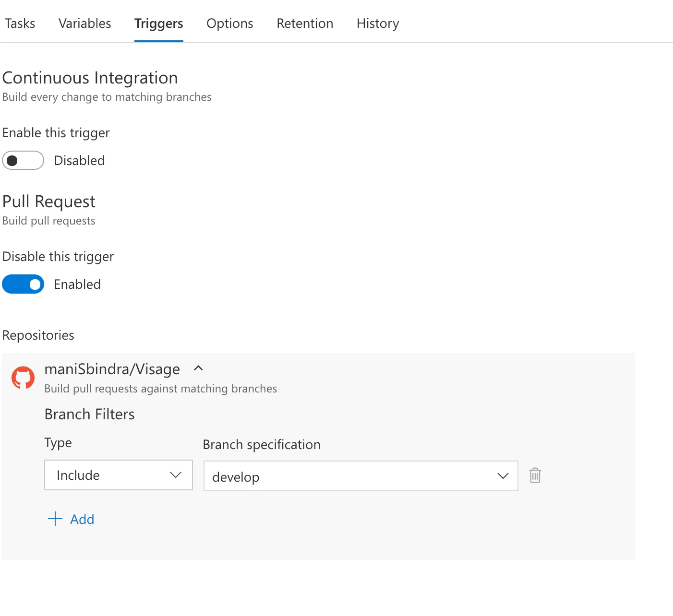Turn off the Pull Request trigger toggle

coord(23,284)
